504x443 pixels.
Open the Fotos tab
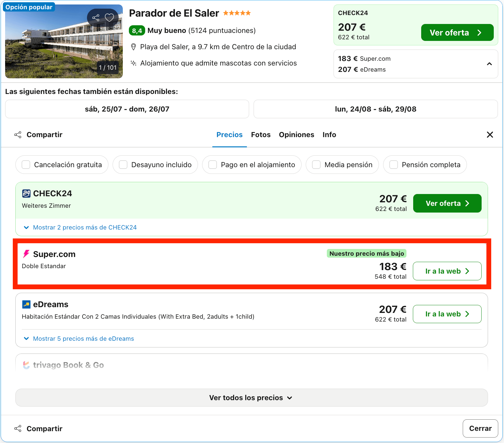coord(261,135)
